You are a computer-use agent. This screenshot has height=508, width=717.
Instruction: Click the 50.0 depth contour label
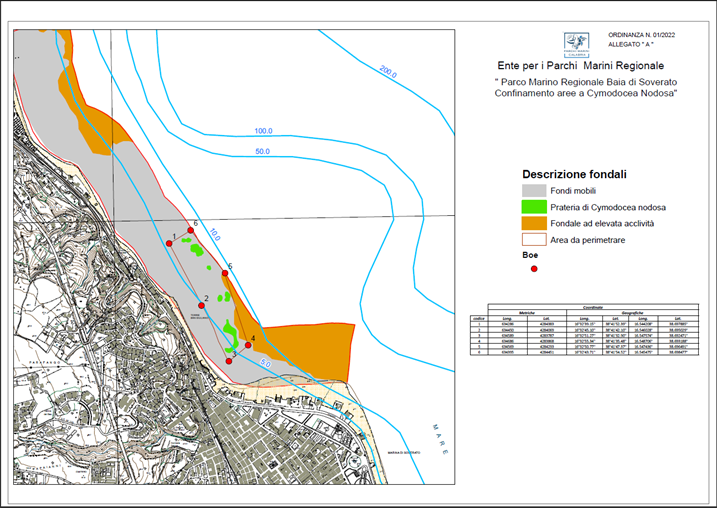point(263,151)
